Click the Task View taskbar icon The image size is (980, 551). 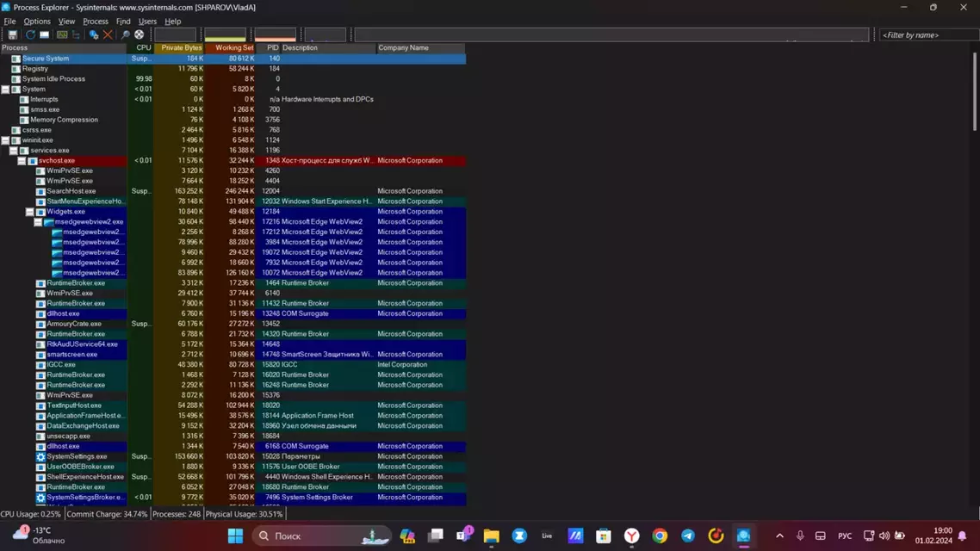[436, 536]
